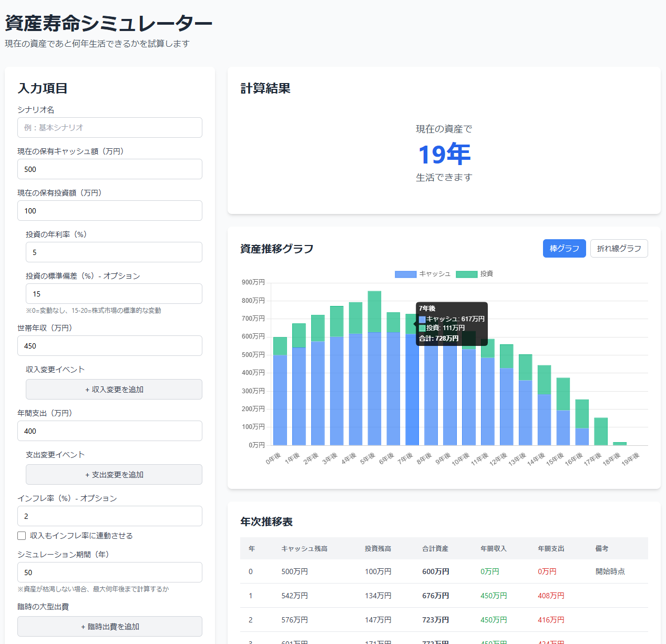Toggle the 投資 legend swatch

[466, 274]
